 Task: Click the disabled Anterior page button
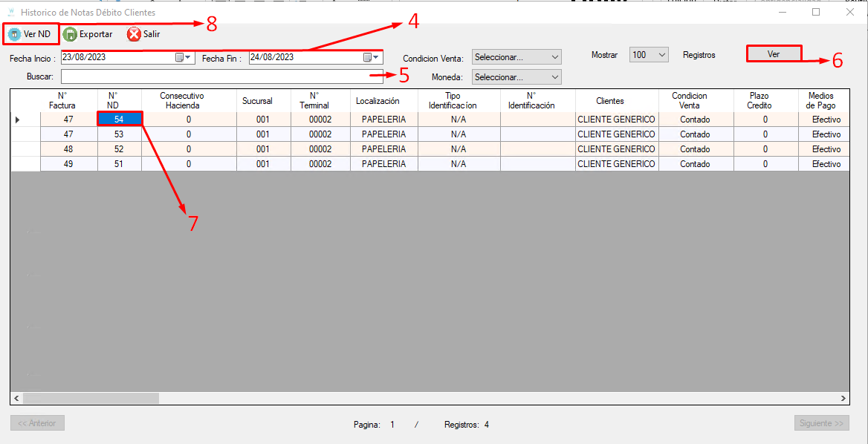click(37, 423)
